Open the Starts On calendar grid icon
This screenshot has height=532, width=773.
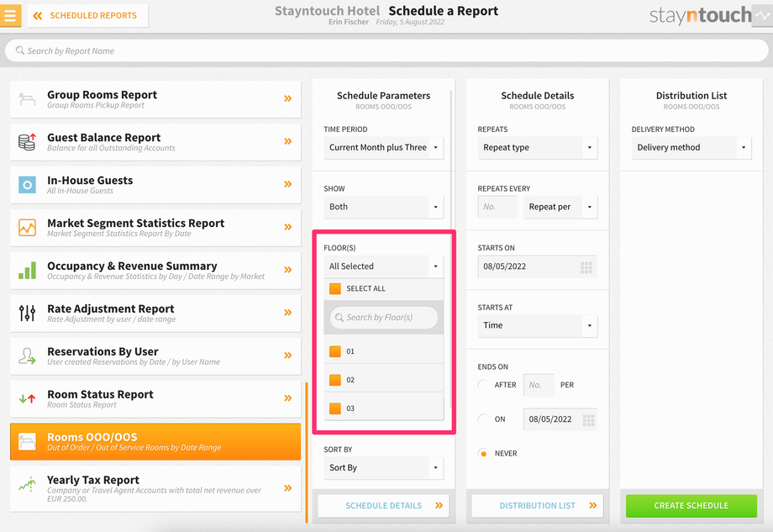pyautogui.click(x=586, y=267)
